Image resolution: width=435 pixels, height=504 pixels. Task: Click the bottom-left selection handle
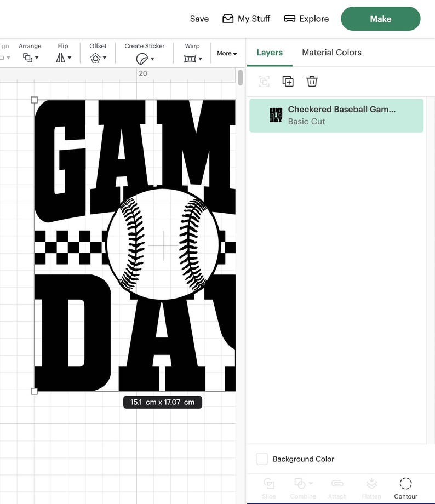(35, 391)
